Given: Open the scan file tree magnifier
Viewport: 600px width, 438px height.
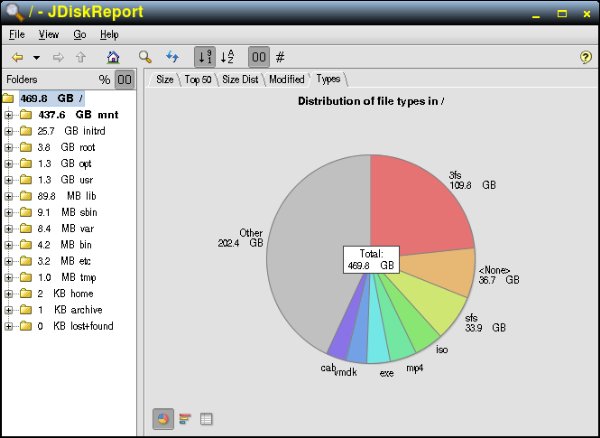Looking at the screenshot, I should pos(145,57).
